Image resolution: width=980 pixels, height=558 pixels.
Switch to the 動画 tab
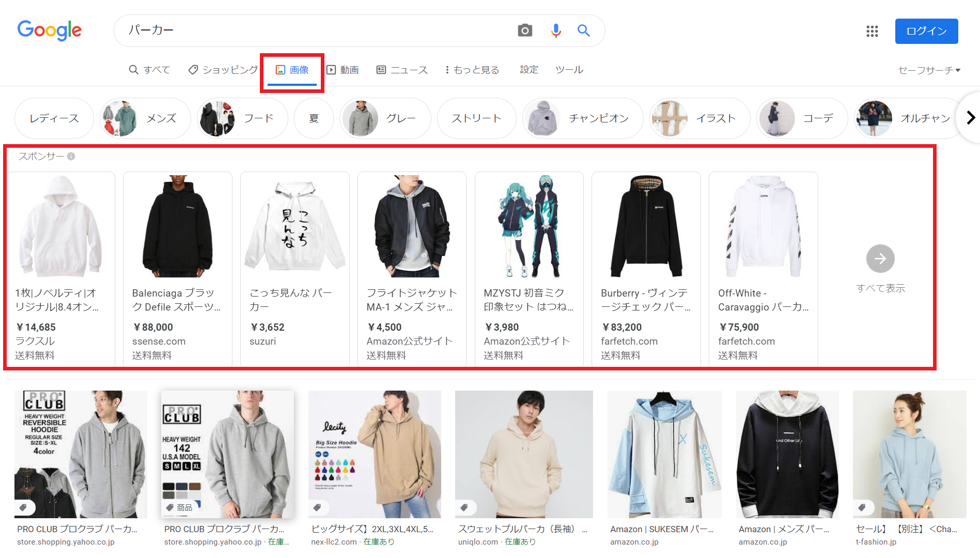(343, 70)
